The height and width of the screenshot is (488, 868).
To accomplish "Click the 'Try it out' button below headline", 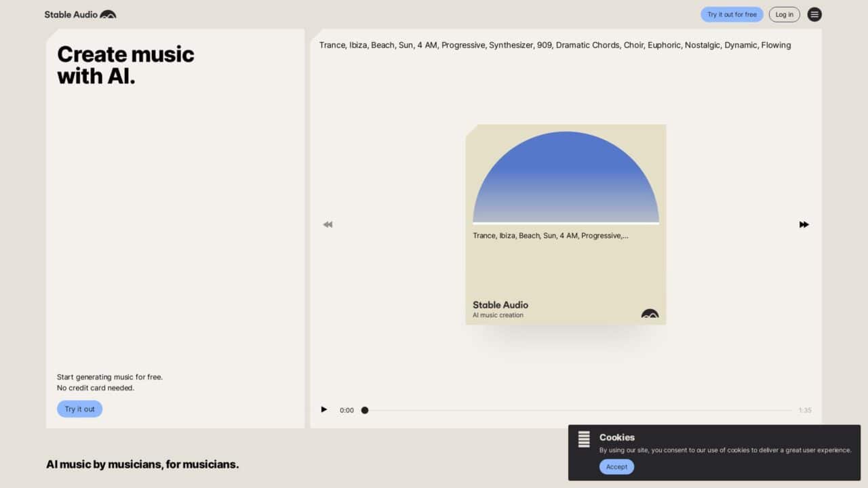I will [79, 409].
